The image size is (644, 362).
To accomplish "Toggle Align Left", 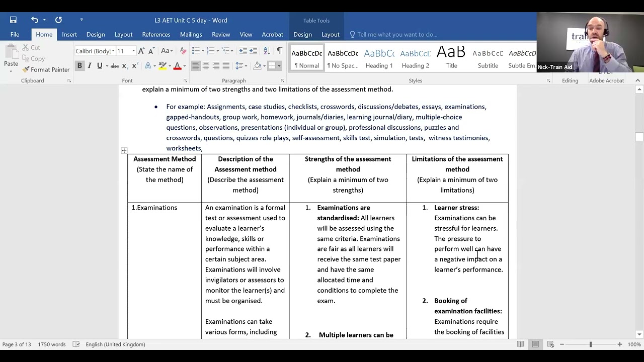I will pyautogui.click(x=196, y=66).
